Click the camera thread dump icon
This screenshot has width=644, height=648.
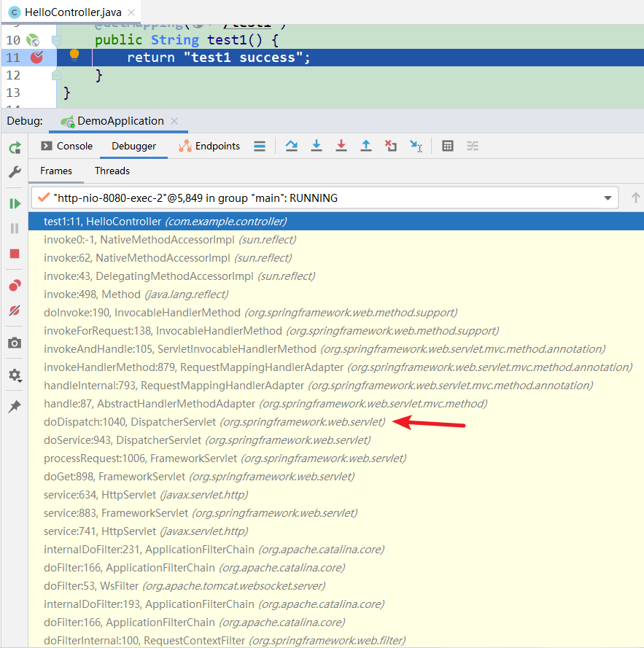(15, 343)
